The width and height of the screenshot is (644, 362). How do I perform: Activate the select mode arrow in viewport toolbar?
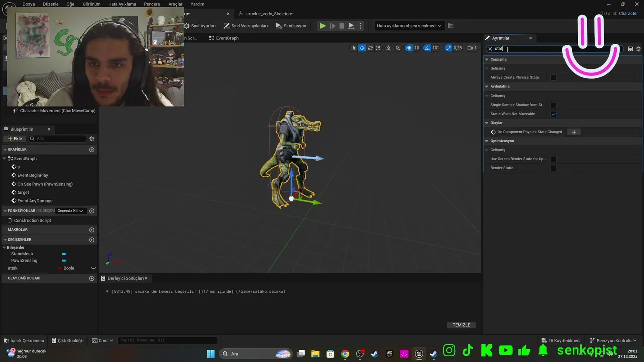354,48
